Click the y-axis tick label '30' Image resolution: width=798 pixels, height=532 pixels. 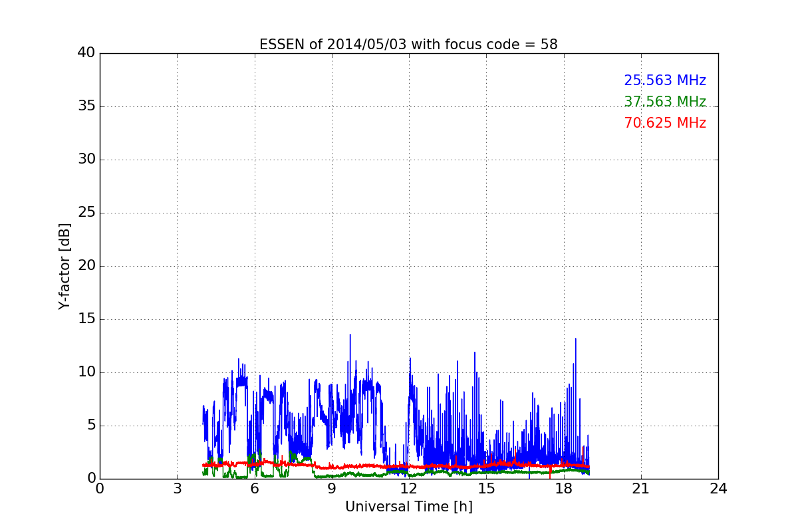pyautogui.click(x=86, y=160)
